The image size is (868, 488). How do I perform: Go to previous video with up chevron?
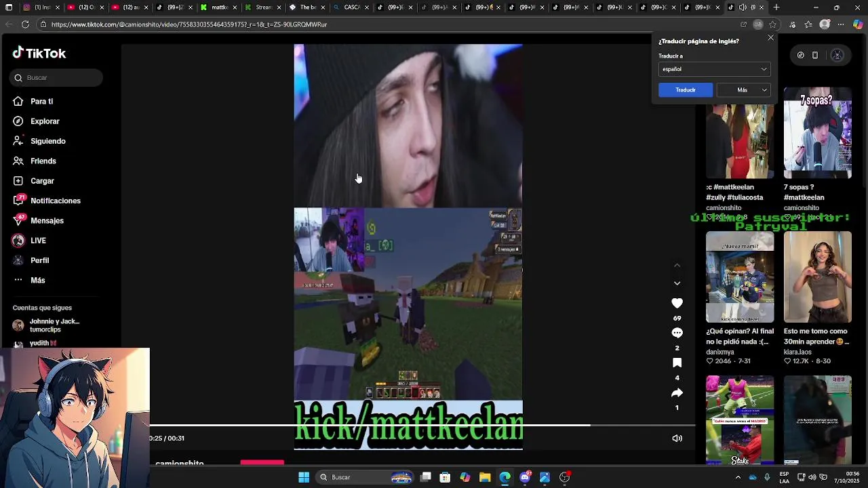[677, 266]
